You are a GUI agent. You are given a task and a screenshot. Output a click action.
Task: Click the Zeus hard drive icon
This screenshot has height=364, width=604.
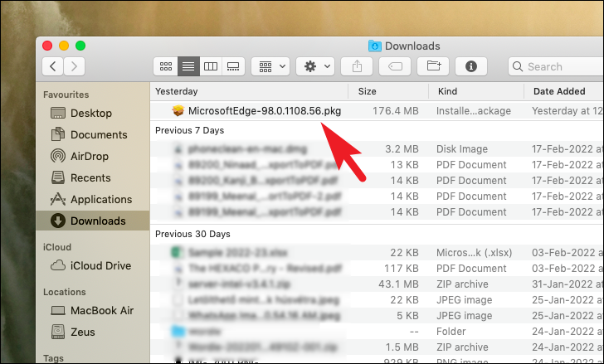coord(58,332)
